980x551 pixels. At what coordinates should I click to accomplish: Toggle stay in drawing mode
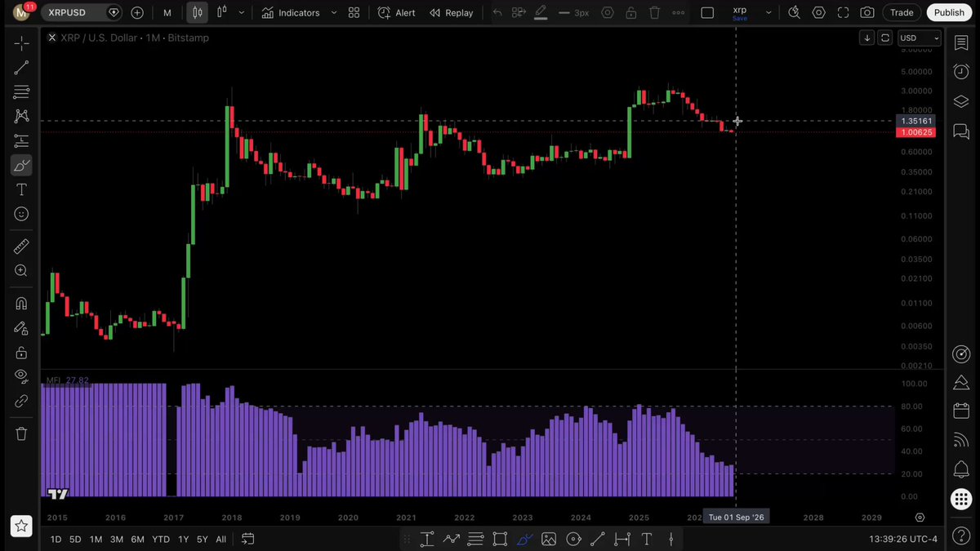[x=21, y=328]
